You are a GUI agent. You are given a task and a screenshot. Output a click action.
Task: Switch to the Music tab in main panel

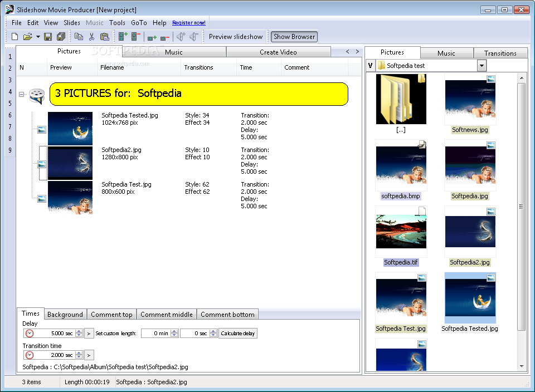point(174,52)
